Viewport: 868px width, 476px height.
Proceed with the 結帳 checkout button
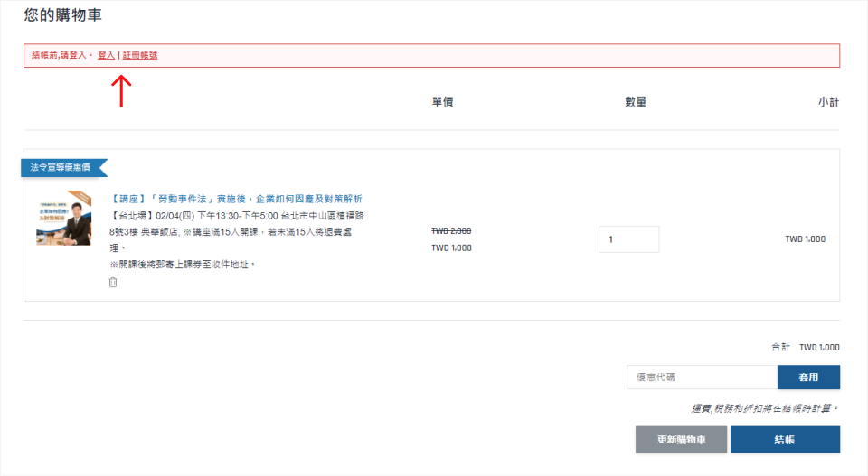[x=785, y=440]
